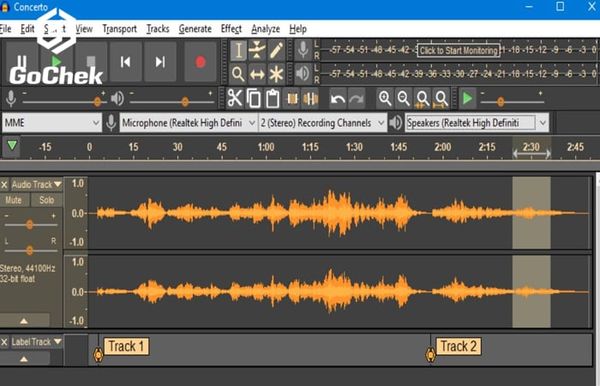Click the Silence audio icon
The image size is (600, 386).
click(x=310, y=99)
